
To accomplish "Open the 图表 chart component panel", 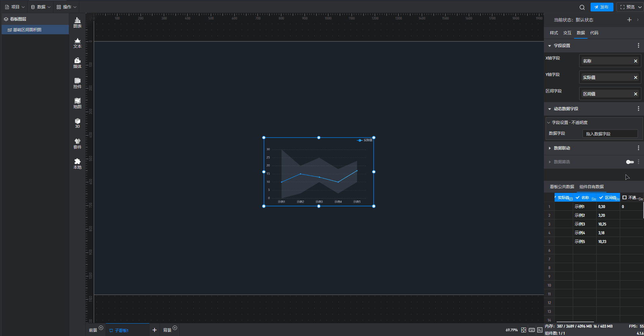I will tap(77, 23).
